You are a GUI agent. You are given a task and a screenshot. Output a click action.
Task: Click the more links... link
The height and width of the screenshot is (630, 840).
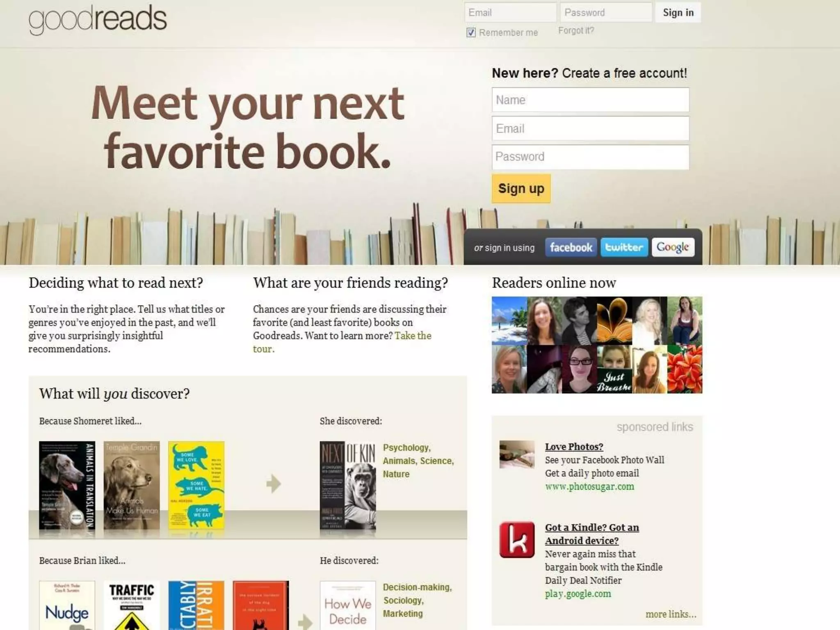pyautogui.click(x=671, y=614)
